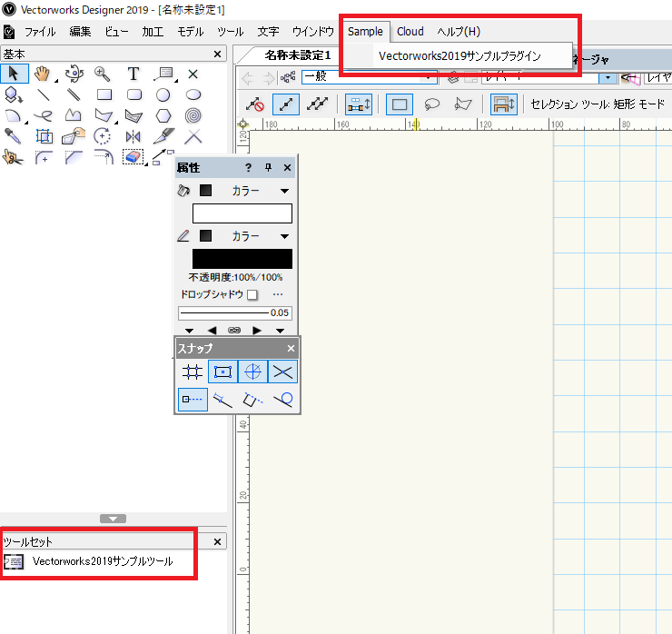
Task: Open the ビュー menu
Action: tap(116, 32)
